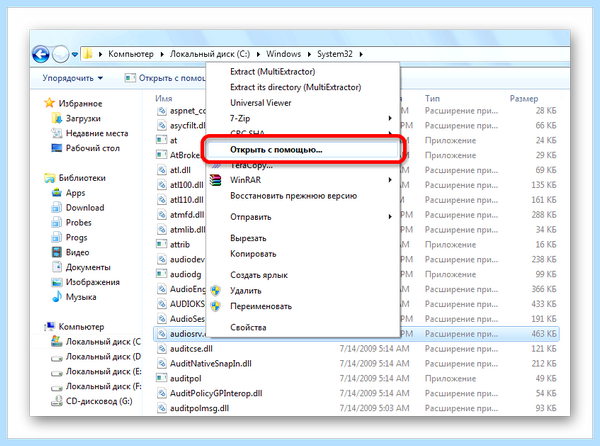The height and width of the screenshot is (446, 600).
Task: Click the auditpol application icon
Action: click(x=161, y=378)
